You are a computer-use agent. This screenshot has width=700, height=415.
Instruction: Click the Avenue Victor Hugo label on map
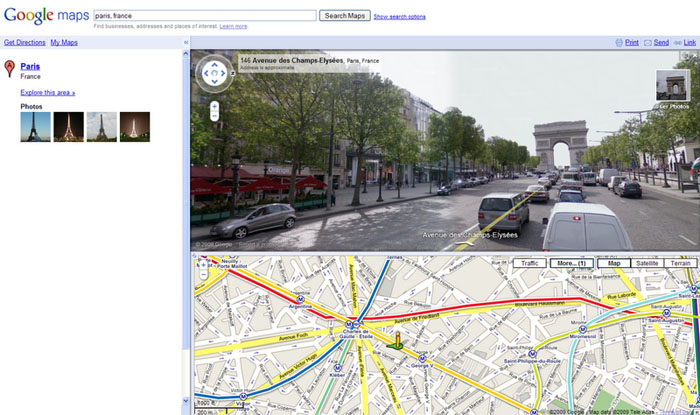tap(298, 367)
